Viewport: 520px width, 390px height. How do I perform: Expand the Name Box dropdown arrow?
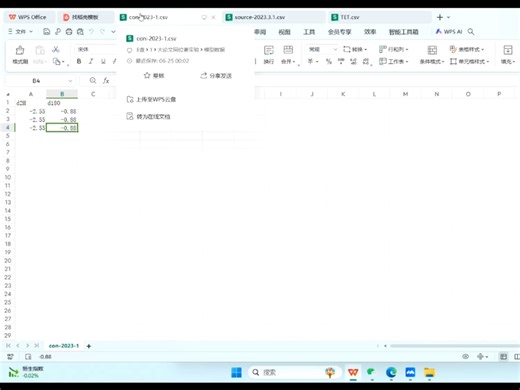coord(70,81)
